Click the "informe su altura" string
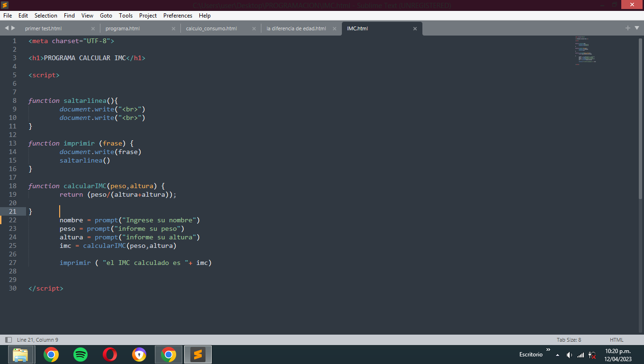Viewport: 644px width, 364px height. [x=159, y=237]
